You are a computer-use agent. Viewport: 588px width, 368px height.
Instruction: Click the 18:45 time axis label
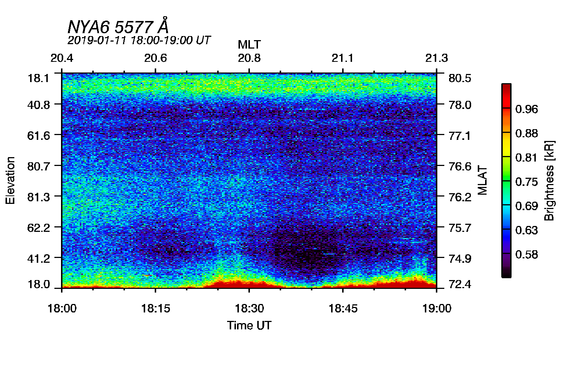pyautogui.click(x=343, y=308)
